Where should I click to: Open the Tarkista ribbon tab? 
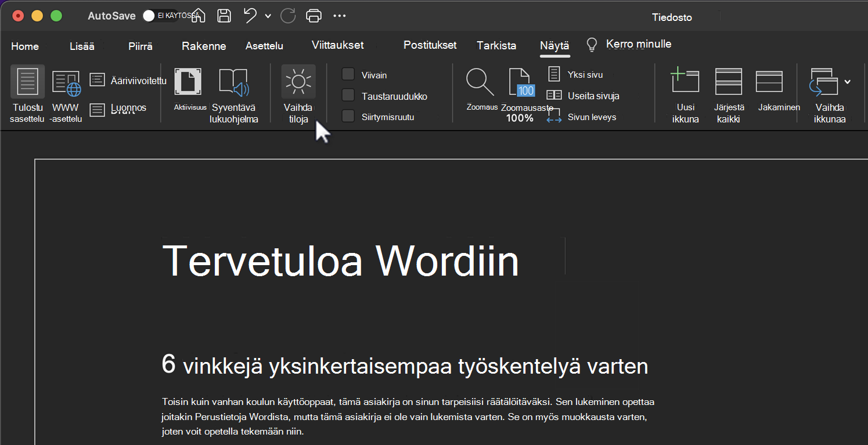point(496,45)
